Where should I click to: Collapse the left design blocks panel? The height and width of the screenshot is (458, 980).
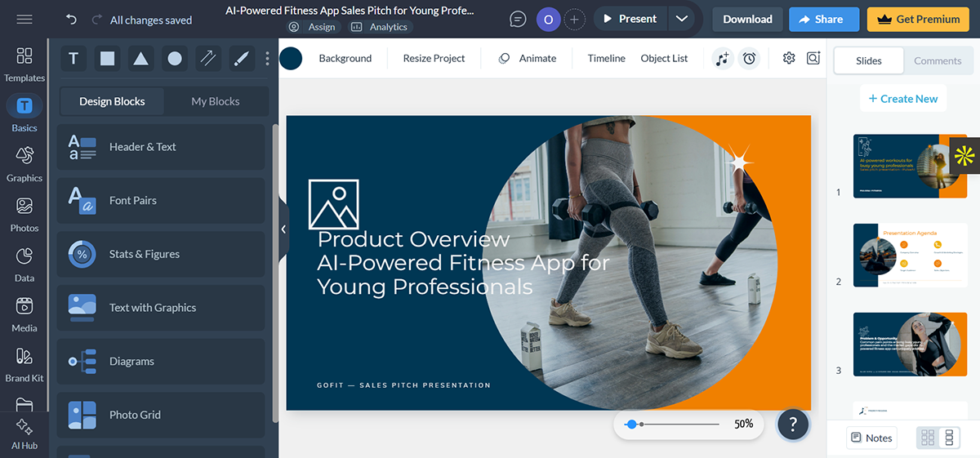coord(283,229)
